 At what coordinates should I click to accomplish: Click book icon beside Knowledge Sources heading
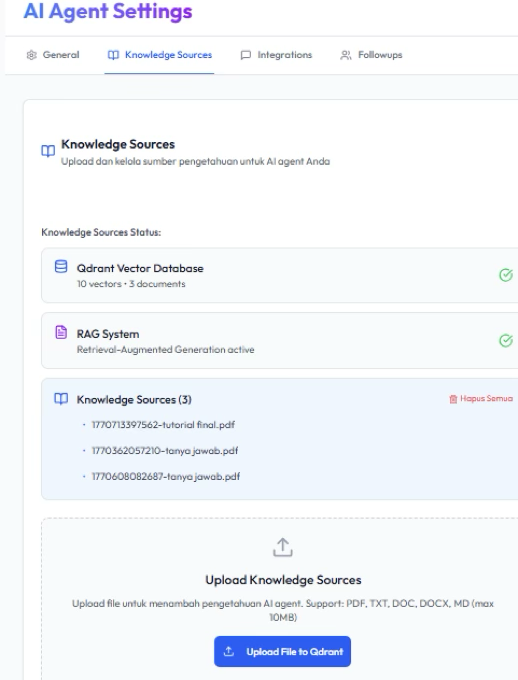pyautogui.click(x=48, y=151)
